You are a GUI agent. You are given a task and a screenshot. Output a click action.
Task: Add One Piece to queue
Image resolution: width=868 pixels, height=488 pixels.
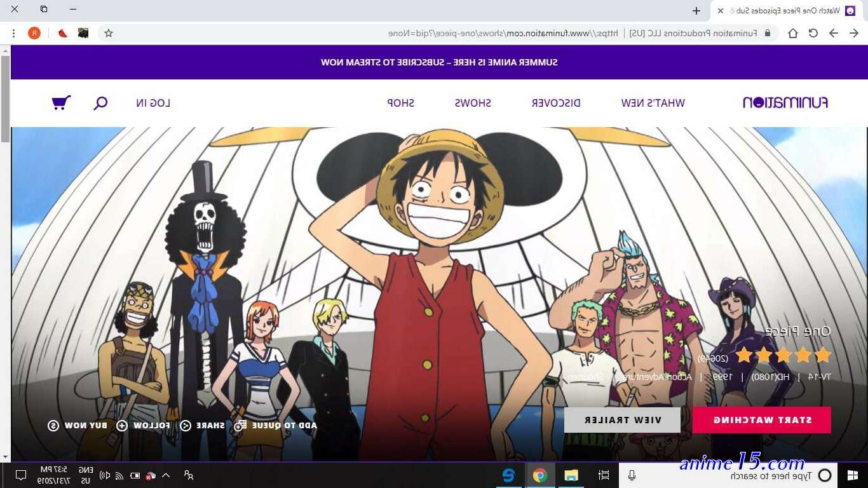tap(275, 425)
